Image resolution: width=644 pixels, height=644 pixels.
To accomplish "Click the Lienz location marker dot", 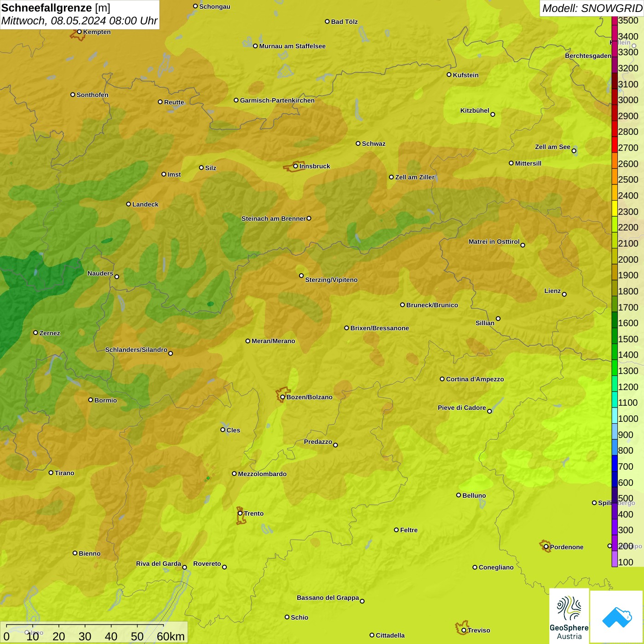I will tap(564, 294).
